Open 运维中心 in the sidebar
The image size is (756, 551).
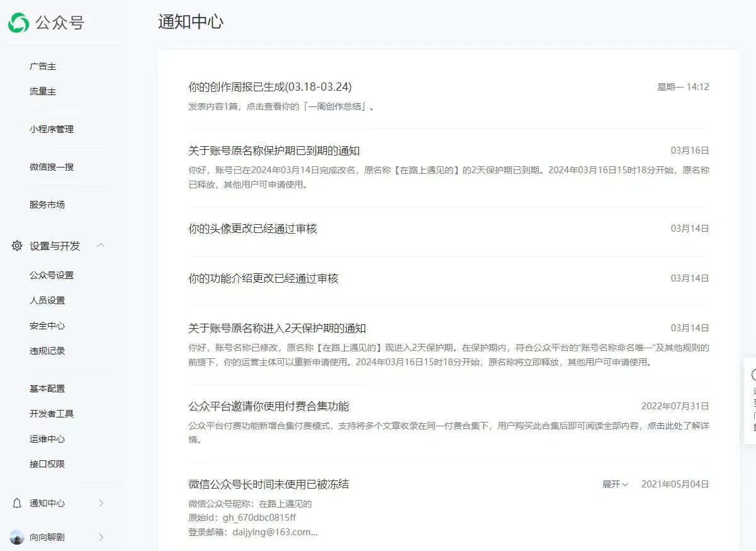click(47, 439)
